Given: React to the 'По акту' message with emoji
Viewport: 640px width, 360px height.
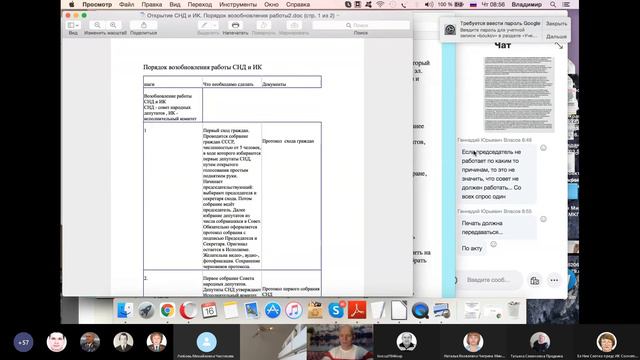Looking at the screenshot, I should 493,244.
